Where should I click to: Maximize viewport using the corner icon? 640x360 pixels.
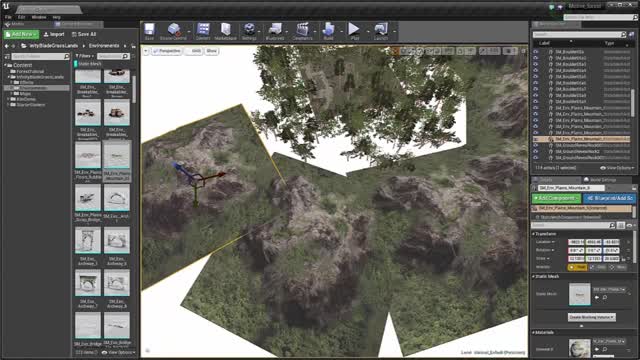pyautogui.click(x=524, y=51)
